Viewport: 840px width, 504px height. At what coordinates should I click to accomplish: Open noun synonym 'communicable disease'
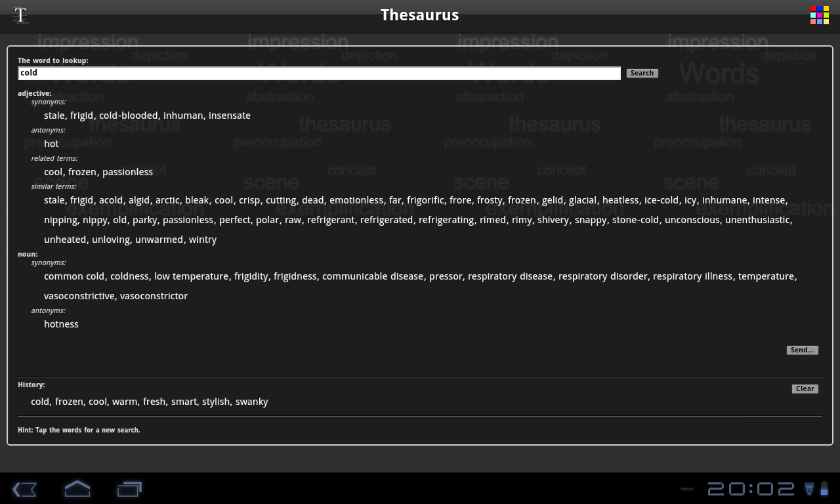coord(373,276)
